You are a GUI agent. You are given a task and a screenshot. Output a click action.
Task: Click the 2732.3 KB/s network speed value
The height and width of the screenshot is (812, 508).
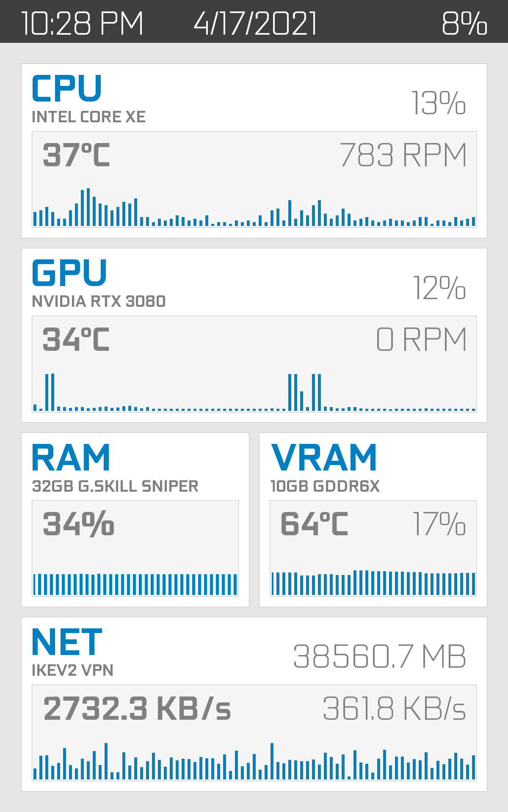(x=137, y=708)
